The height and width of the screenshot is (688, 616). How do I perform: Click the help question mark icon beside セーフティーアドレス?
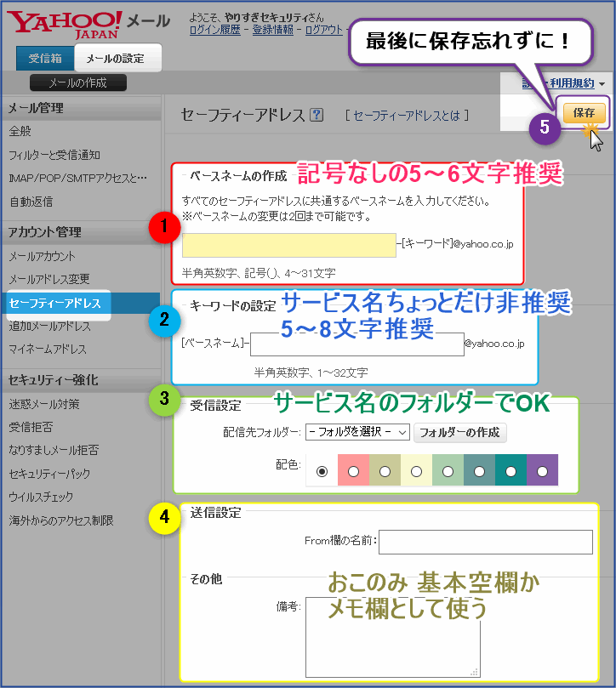317,115
